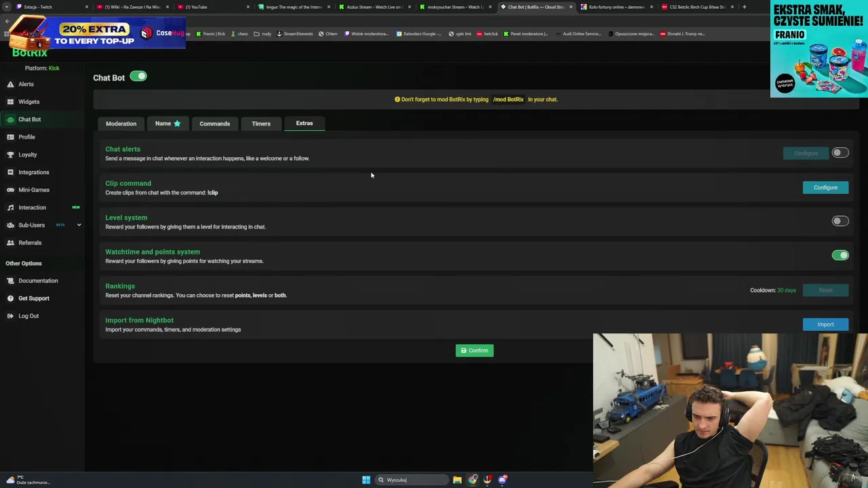Open the Franio | Kick bookmark

coord(211,34)
